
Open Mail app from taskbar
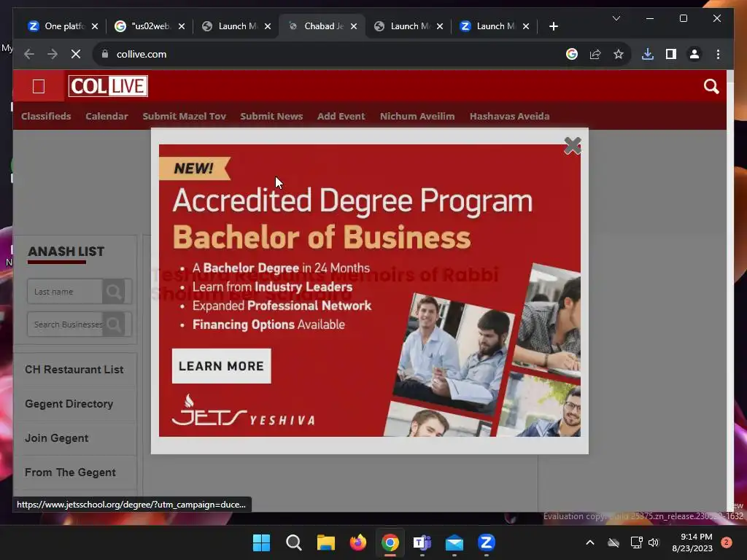(454, 542)
